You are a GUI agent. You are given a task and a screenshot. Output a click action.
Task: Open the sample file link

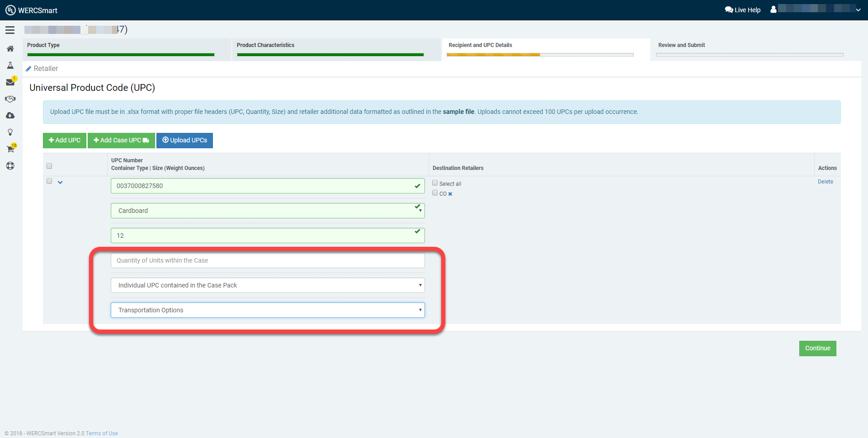pos(458,112)
